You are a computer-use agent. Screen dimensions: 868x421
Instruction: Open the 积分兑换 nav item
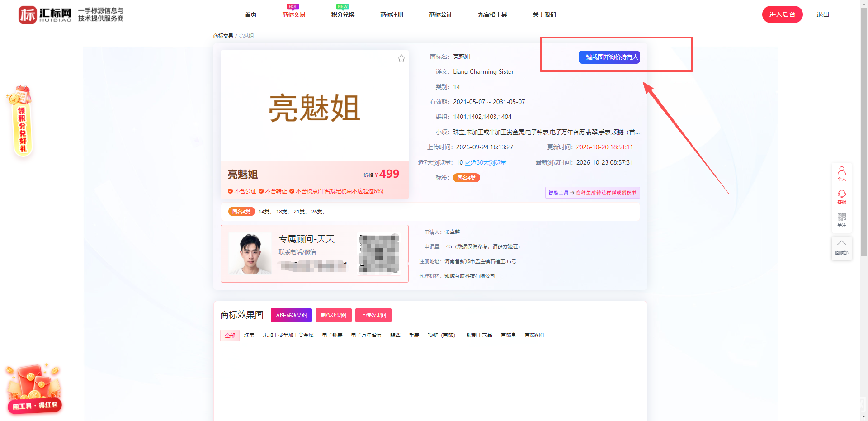[343, 14]
